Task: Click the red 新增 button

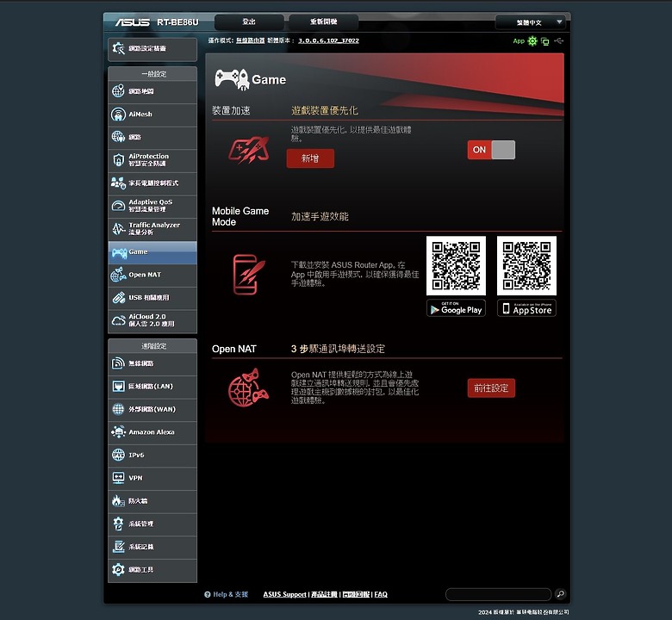Action: 310,158
